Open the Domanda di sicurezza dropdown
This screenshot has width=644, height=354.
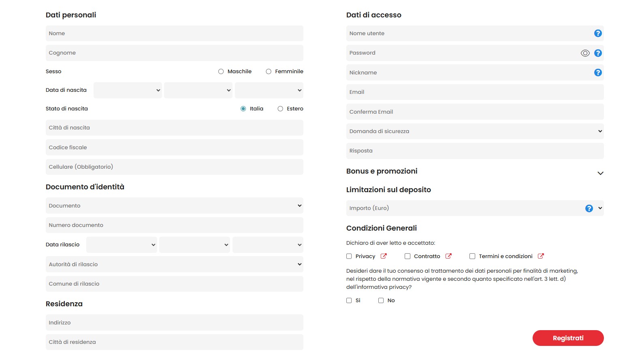coord(475,131)
